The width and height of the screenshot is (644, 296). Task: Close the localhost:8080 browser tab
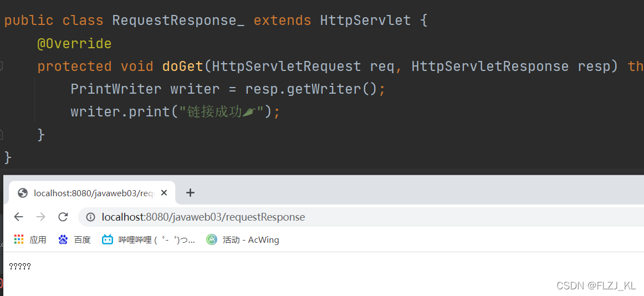pyautogui.click(x=164, y=192)
